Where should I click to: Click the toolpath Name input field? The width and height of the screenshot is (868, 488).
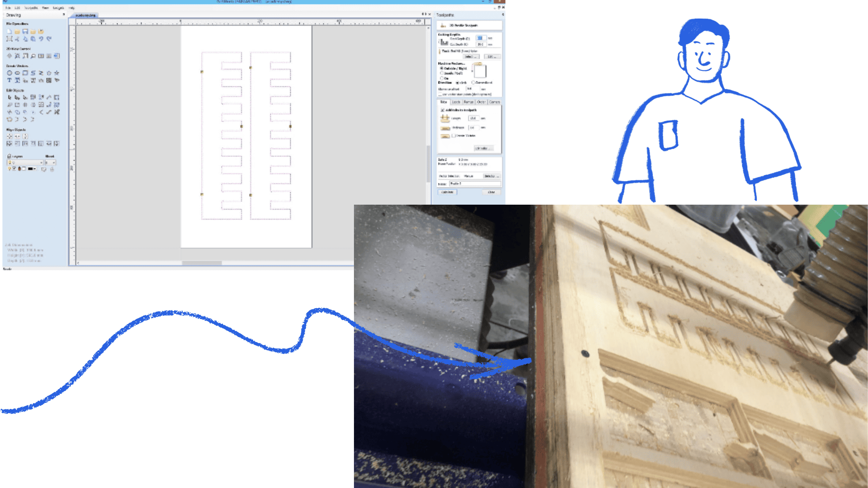click(x=475, y=184)
